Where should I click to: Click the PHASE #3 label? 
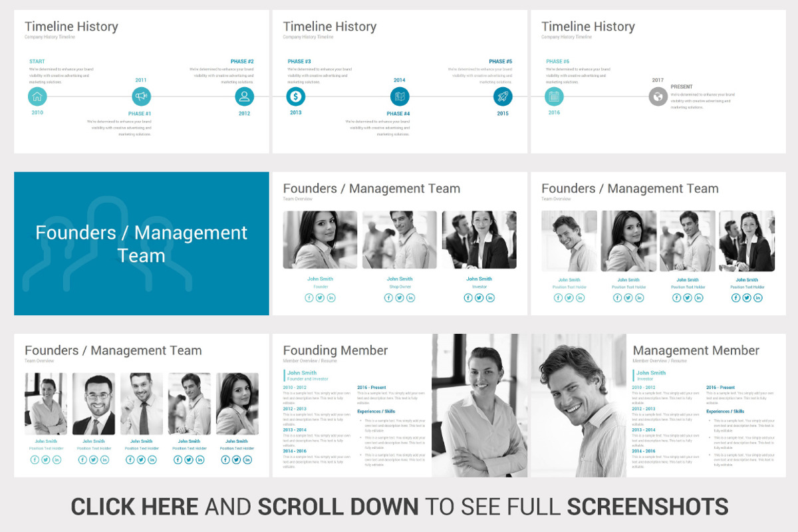[299, 61]
